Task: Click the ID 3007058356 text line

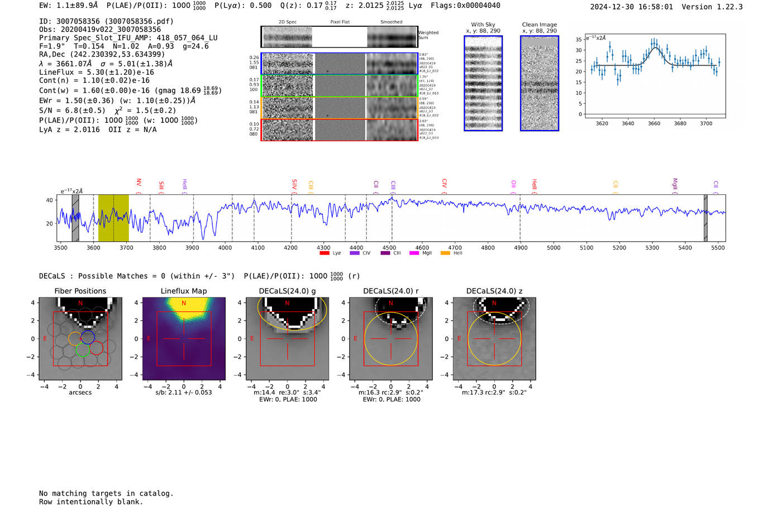Action: 106,21
